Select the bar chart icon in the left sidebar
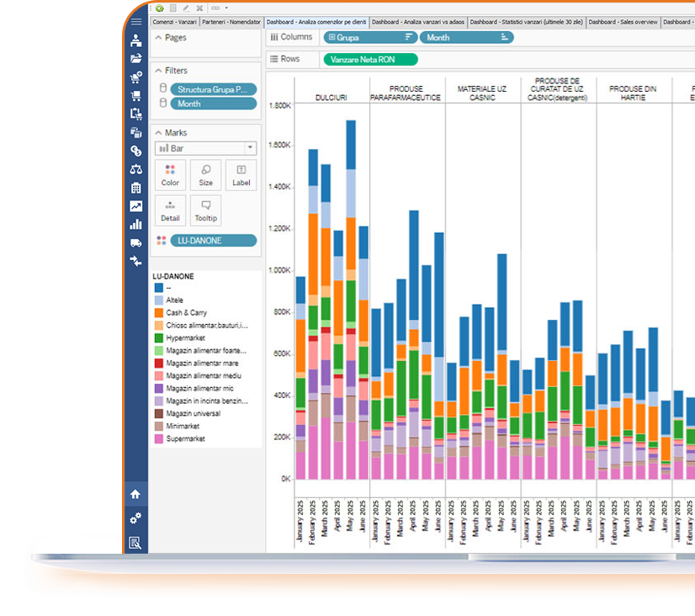The image size is (695, 616). click(136, 222)
